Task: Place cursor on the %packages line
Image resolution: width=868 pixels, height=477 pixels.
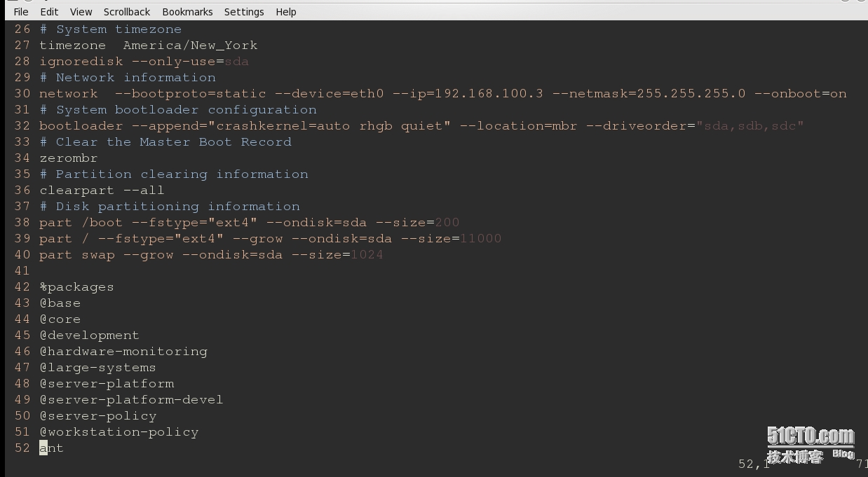Action: 76,286
